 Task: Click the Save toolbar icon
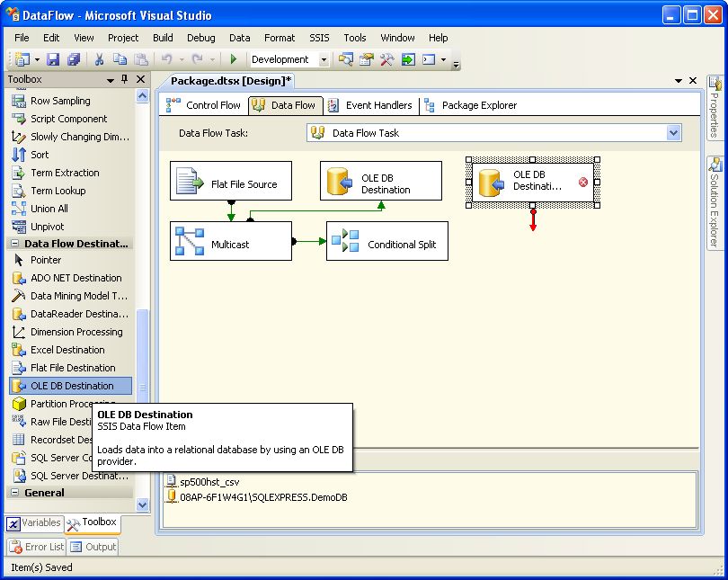[53, 59]
